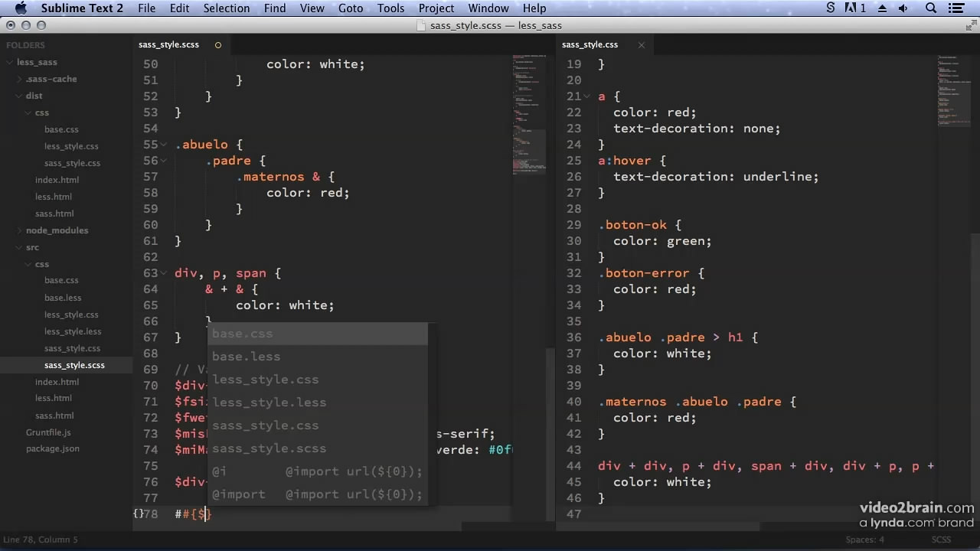Open the volume control in menu bar
The width and height of the screenshot is (980, 551).
903,8
